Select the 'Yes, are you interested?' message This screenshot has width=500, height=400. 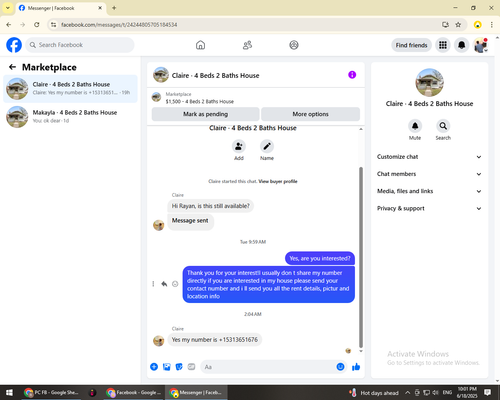click(320, 258)
